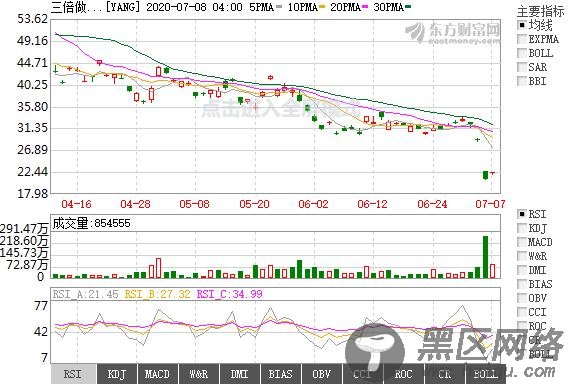Image resolution: width=577 pixels, height=388 pixels.
Task: Switch to the CCI bottom tab
Action: [362, 374]
